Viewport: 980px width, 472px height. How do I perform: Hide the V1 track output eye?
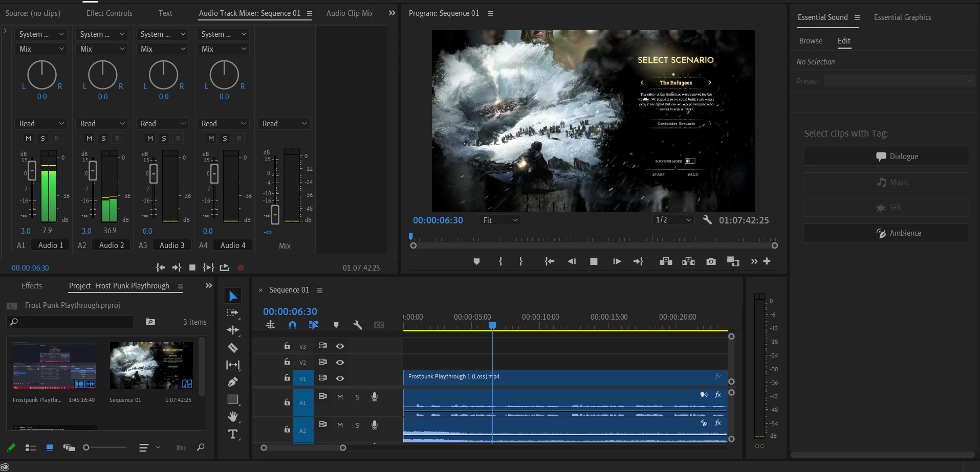[340, 378]
